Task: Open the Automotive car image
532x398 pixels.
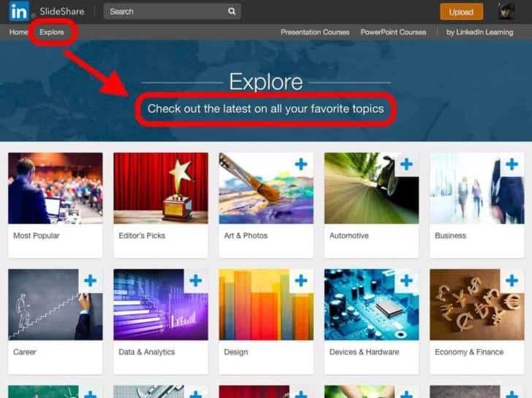Action: coord(371,188)
